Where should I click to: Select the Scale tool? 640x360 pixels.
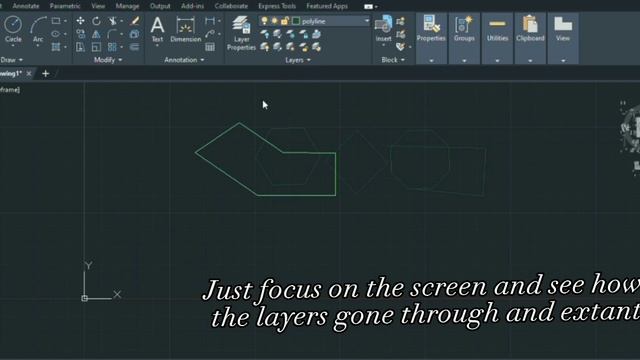pos(96,47)
